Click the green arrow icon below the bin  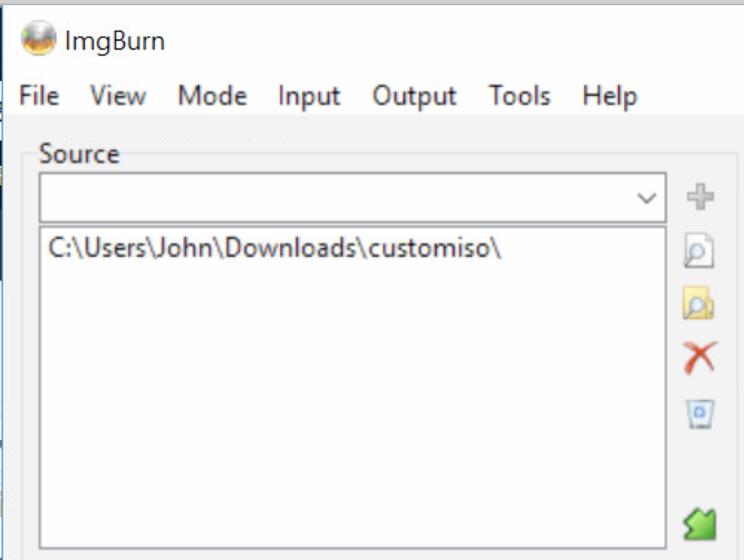[x=700, y=523]
